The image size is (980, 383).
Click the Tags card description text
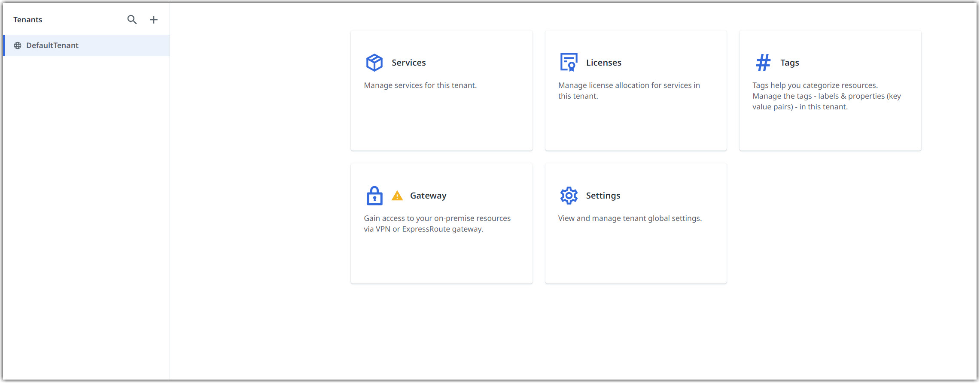point(826,96)
